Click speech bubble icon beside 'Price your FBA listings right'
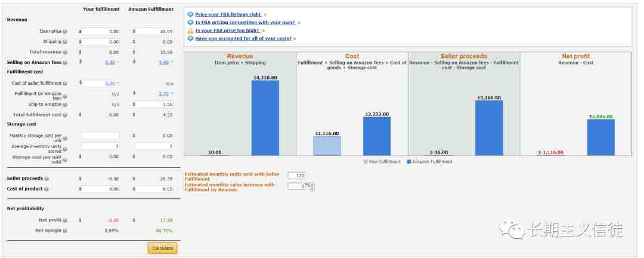Viewport: 644px width, 258px height. click(x=190, y=14)
